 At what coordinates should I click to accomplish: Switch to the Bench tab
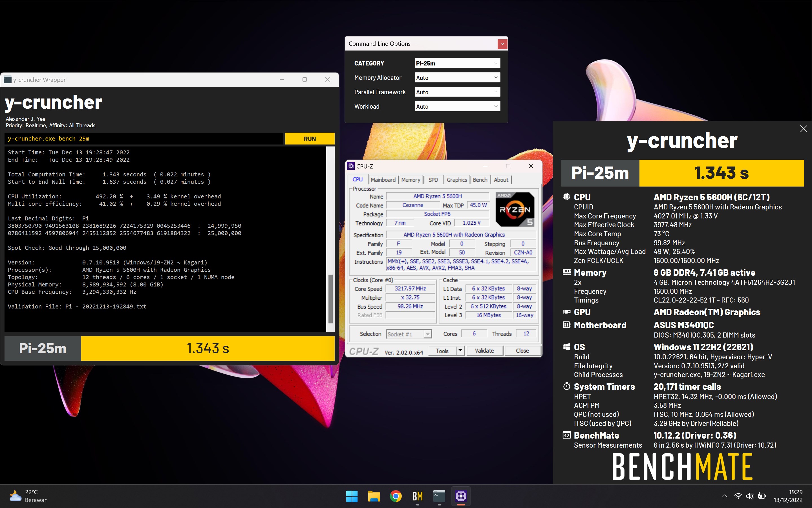(x=480, y=180)
